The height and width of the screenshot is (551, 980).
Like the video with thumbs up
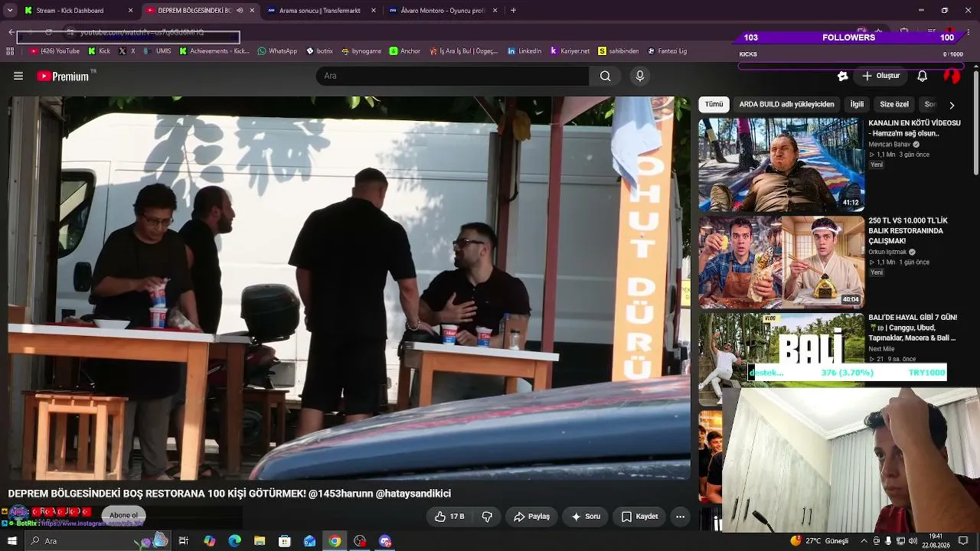click(x=449, y=517)
